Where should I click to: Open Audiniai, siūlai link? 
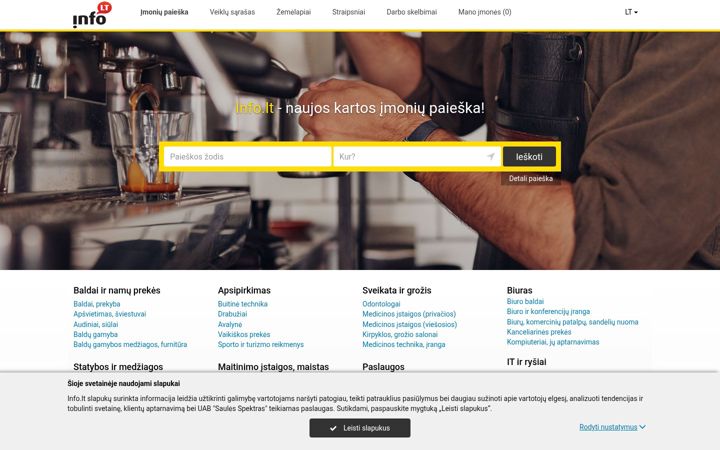tap(96, 324)
